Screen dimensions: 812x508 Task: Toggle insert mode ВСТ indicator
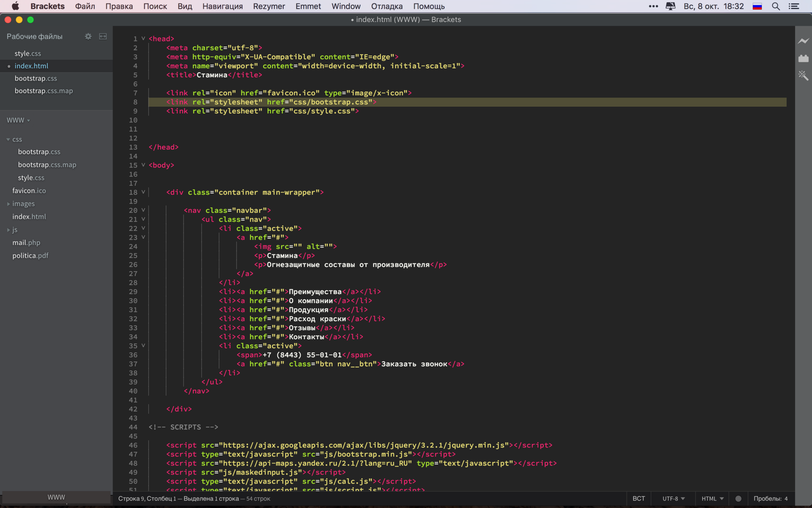coord(639,499)
